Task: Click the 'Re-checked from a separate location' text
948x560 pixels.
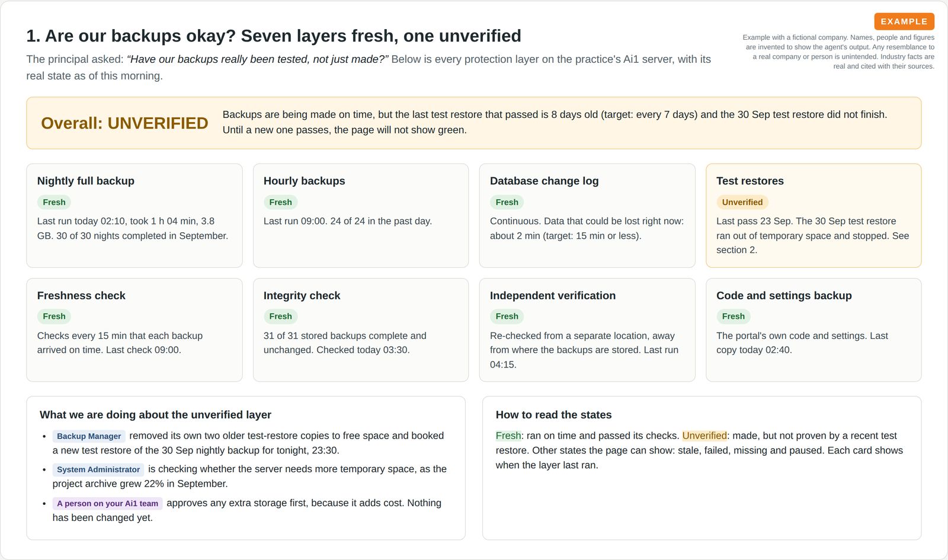Action: tap(584, 350)
